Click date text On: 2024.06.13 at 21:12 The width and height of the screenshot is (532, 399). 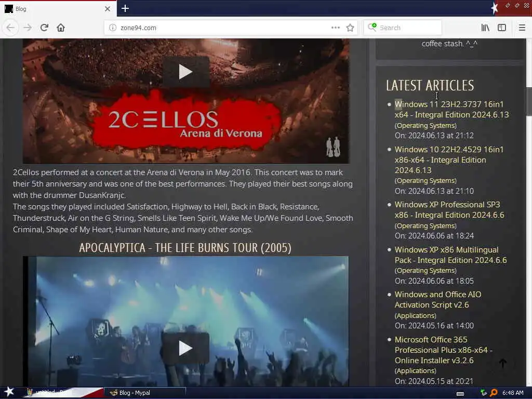pos(434,136)
